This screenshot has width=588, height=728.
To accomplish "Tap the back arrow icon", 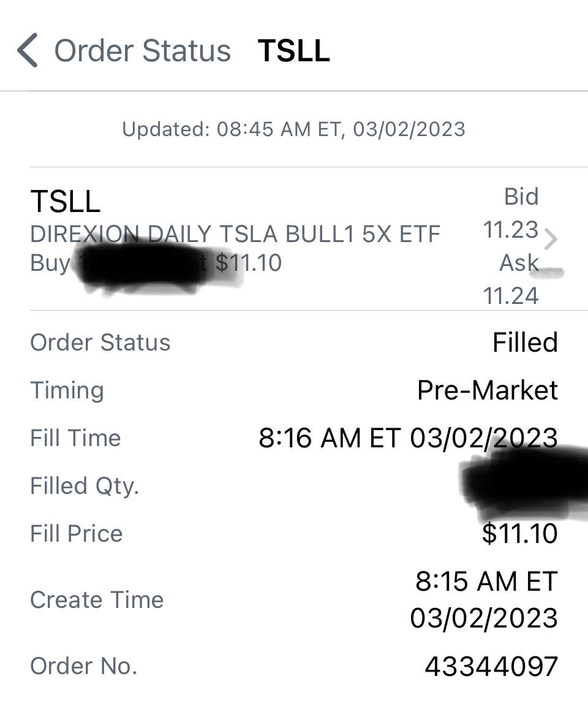I will pos(27,50).
